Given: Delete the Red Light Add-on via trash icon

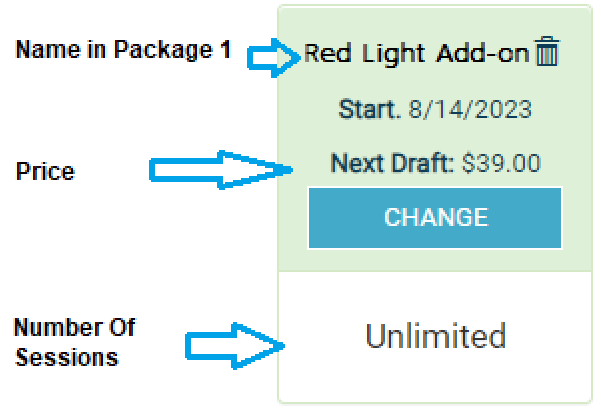Looking at the screenshot, I should pos(547,51).
